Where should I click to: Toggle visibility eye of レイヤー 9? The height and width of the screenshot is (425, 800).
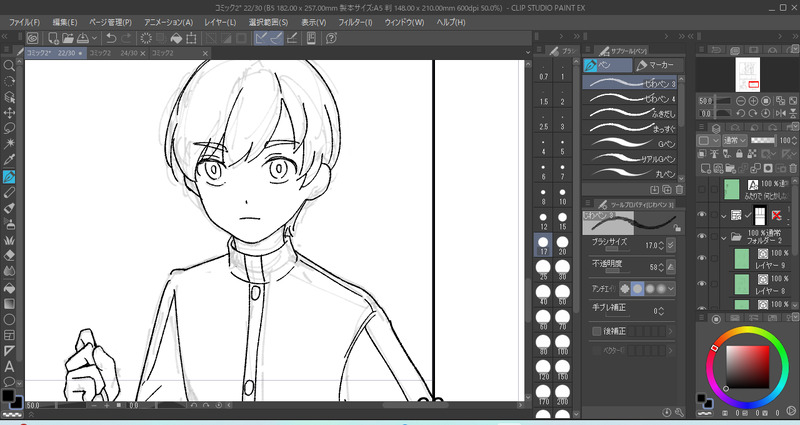[702, 259]
